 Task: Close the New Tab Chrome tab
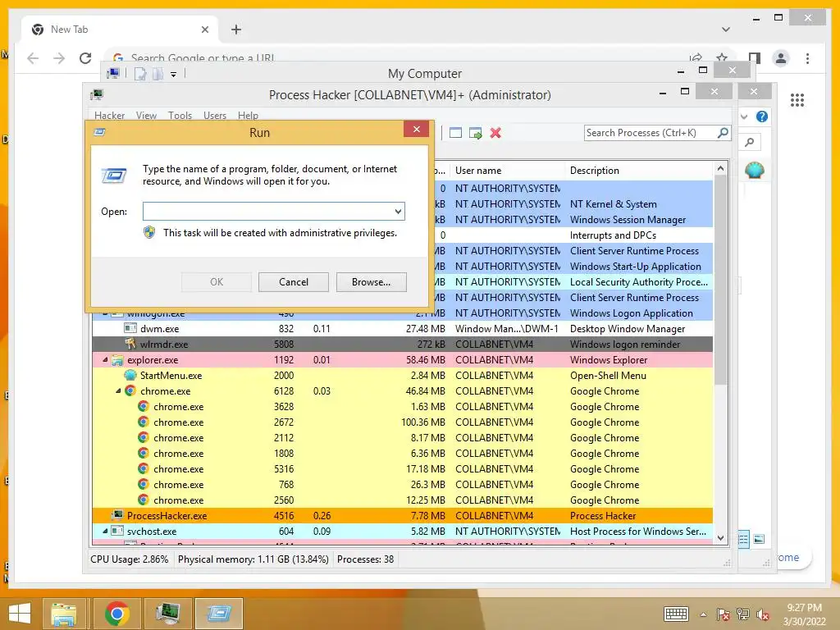204,30
